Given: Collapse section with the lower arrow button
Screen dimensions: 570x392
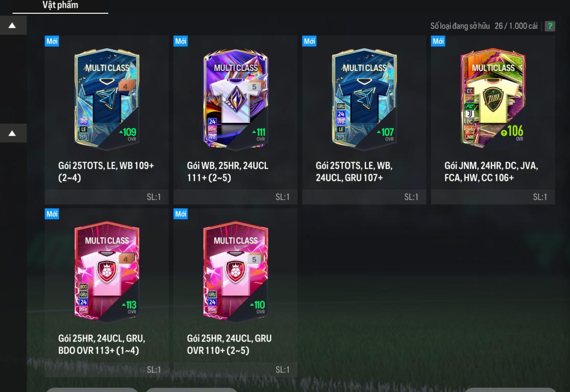Looking at the screenshot, I should 12,133.
